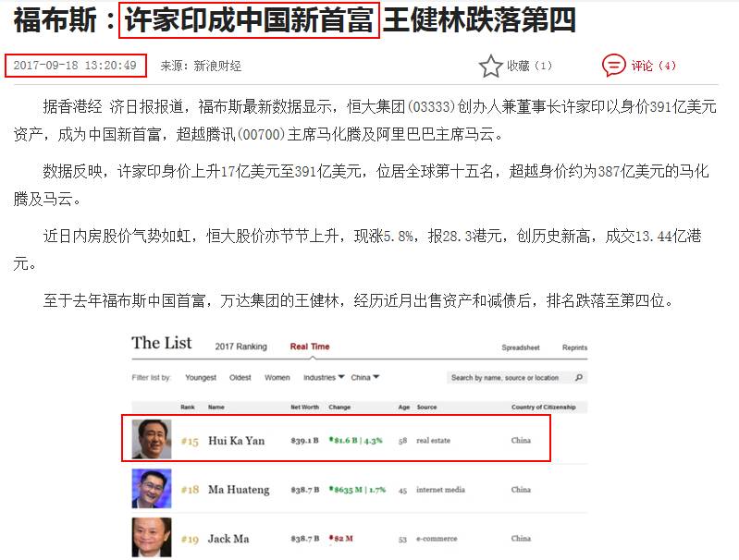Click the Country of Citizenship column header
This screenshot has width=739, height=560.
(x=544, y=407)
